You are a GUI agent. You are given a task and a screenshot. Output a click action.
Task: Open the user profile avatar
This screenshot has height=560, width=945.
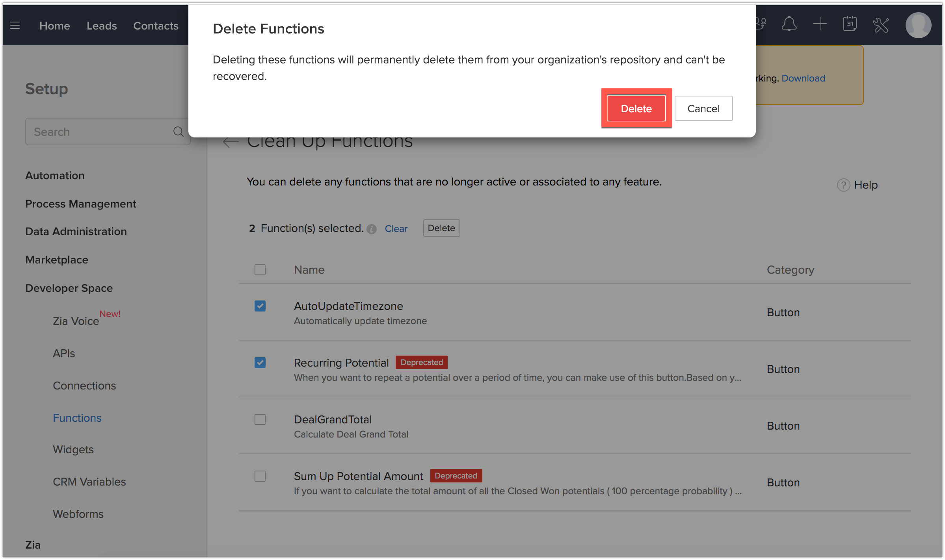point(918,25)
